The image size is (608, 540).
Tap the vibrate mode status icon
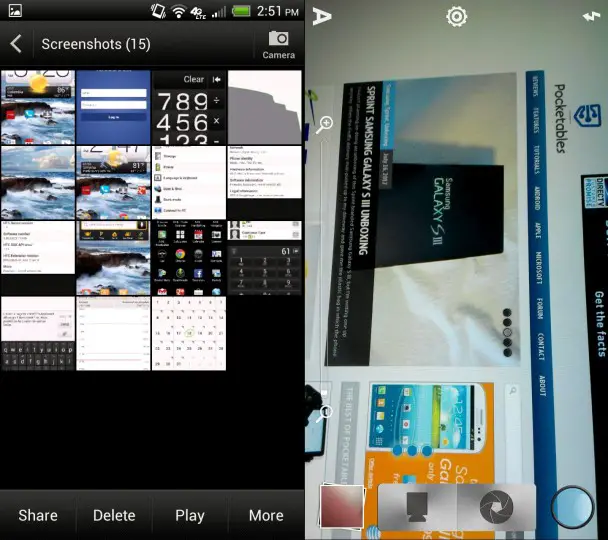click(x=158, y=11)
